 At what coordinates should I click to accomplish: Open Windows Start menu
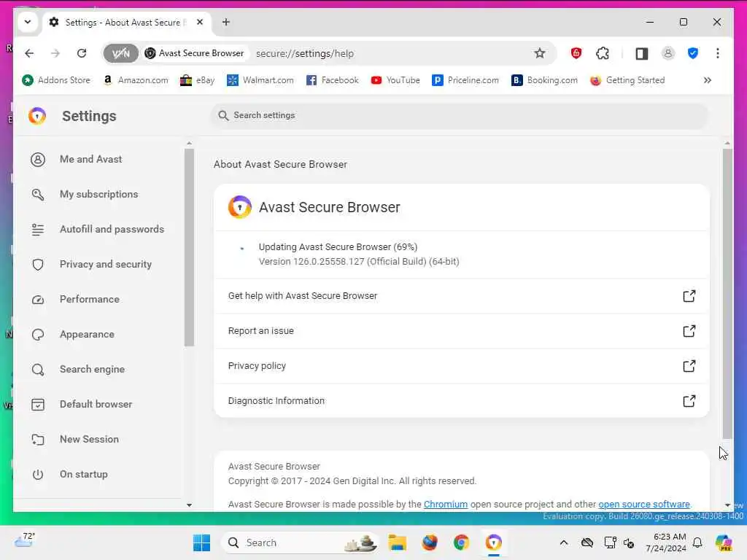(201, 542)
